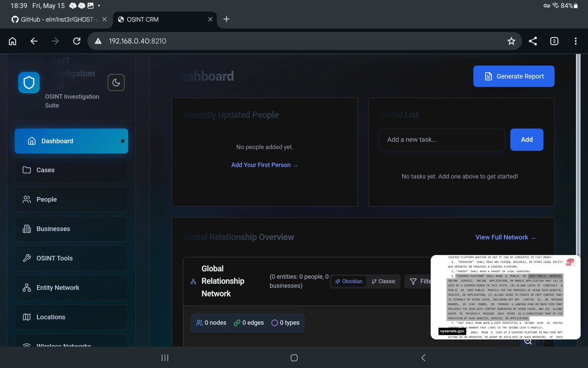Click the blue shield app logo

pyautogui.click(x=29, y=82)
